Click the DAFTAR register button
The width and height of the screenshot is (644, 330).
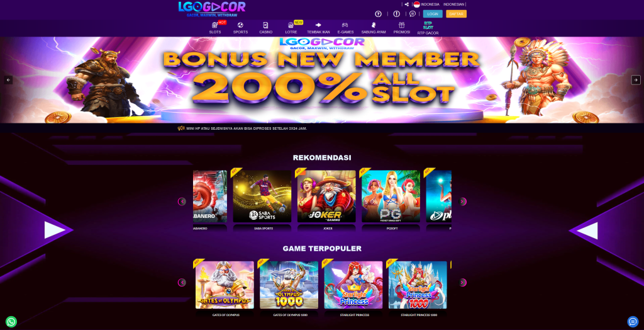[x=457, y=14]
